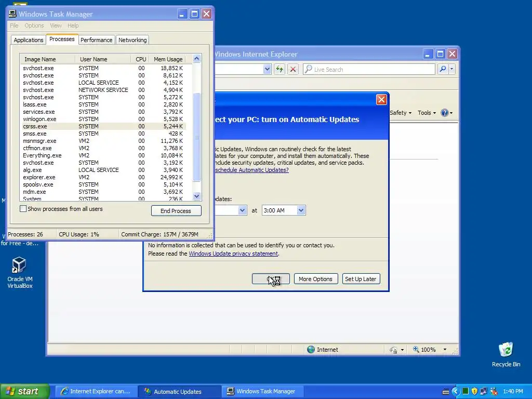532x399 pixels.
Task: Open the Options menu in Task Manager
Action: click(34, 25)
